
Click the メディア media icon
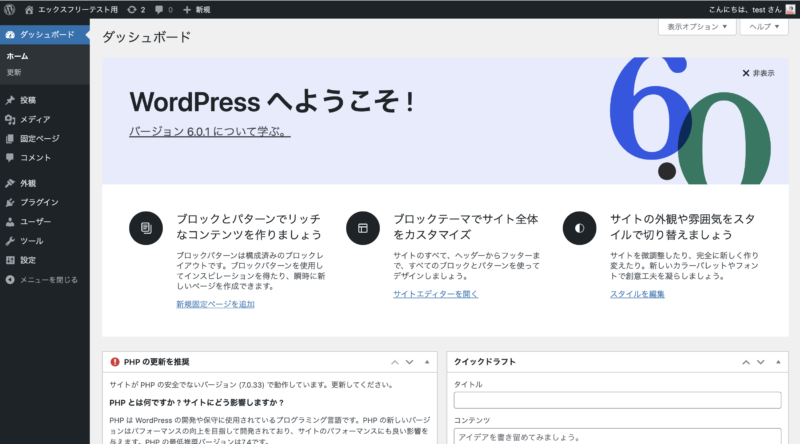tap(10, 119)
